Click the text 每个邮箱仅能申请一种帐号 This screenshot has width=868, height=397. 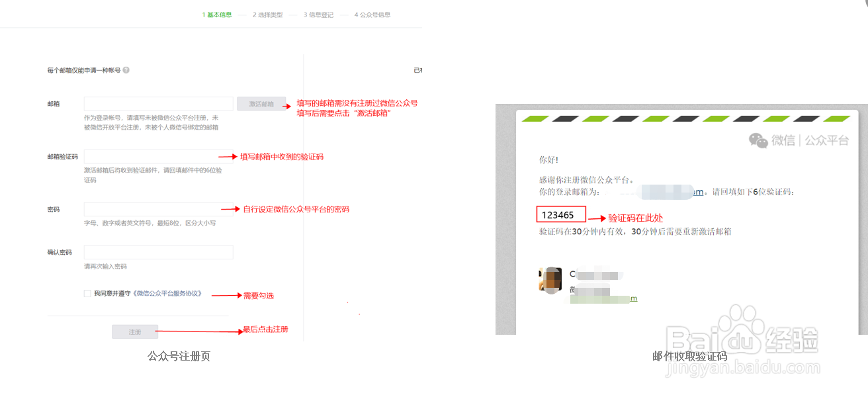coord(84,70)
